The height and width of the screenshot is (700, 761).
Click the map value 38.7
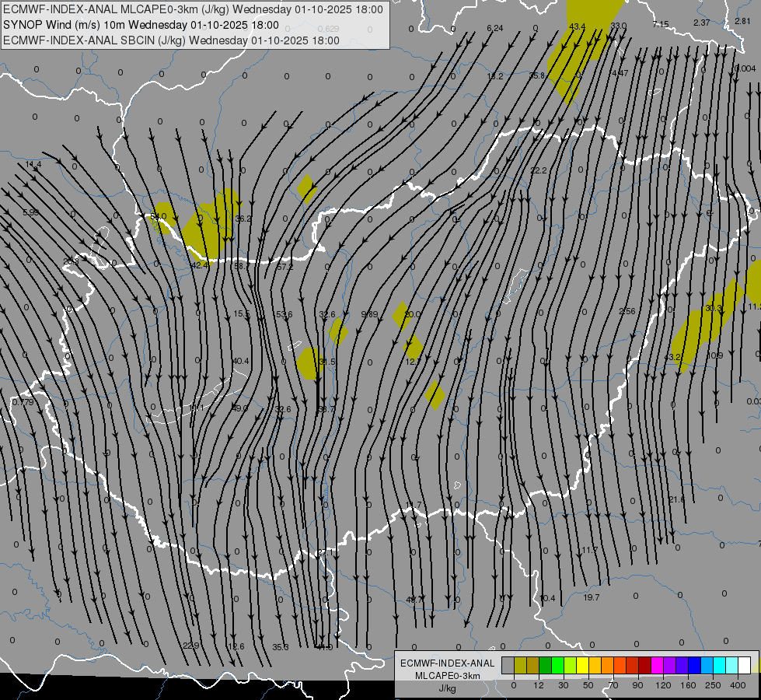[x=326, y=410]
